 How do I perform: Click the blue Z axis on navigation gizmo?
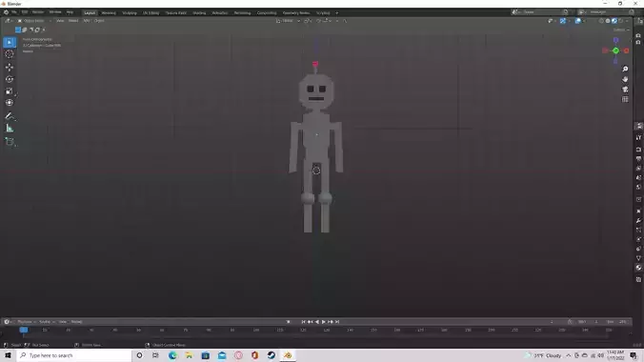pos(615,40)
